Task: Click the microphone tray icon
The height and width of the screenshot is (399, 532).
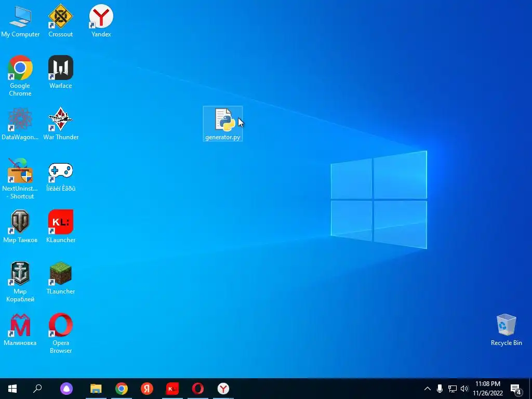Action: coord(440,389)
